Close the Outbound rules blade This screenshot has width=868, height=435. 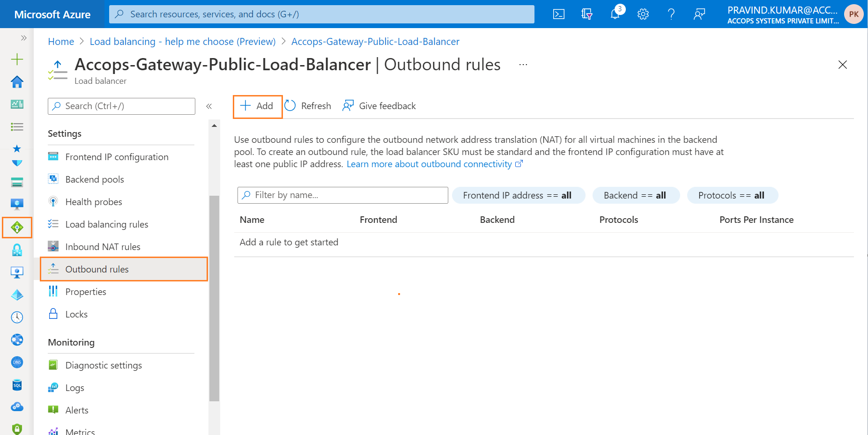click(x=842, y=65)
